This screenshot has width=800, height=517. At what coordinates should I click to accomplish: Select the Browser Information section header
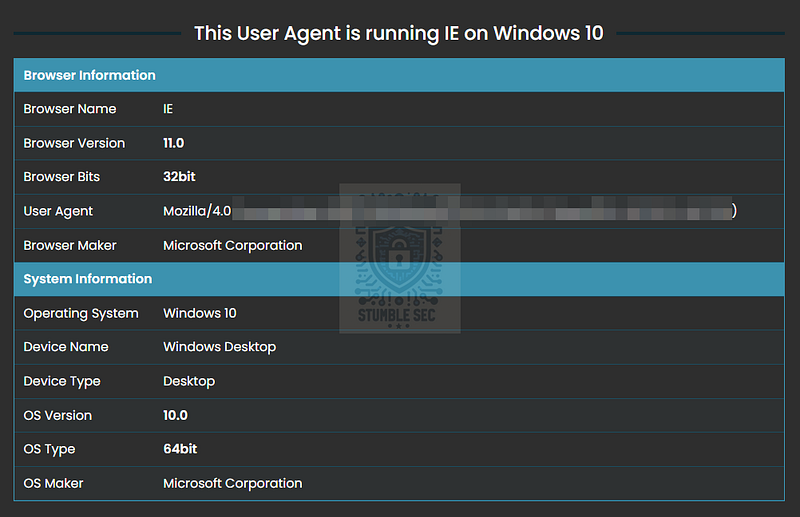399,75
